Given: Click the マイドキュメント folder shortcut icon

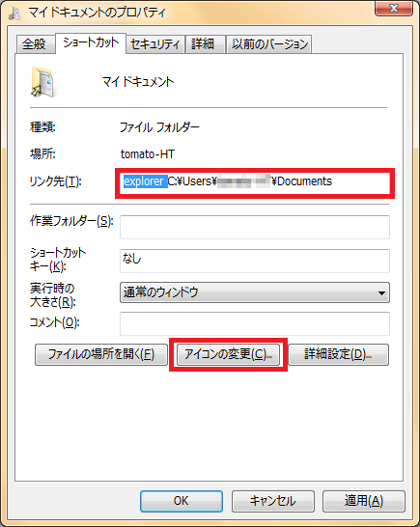Looking at the screenshot, I should tap(42, 82).
